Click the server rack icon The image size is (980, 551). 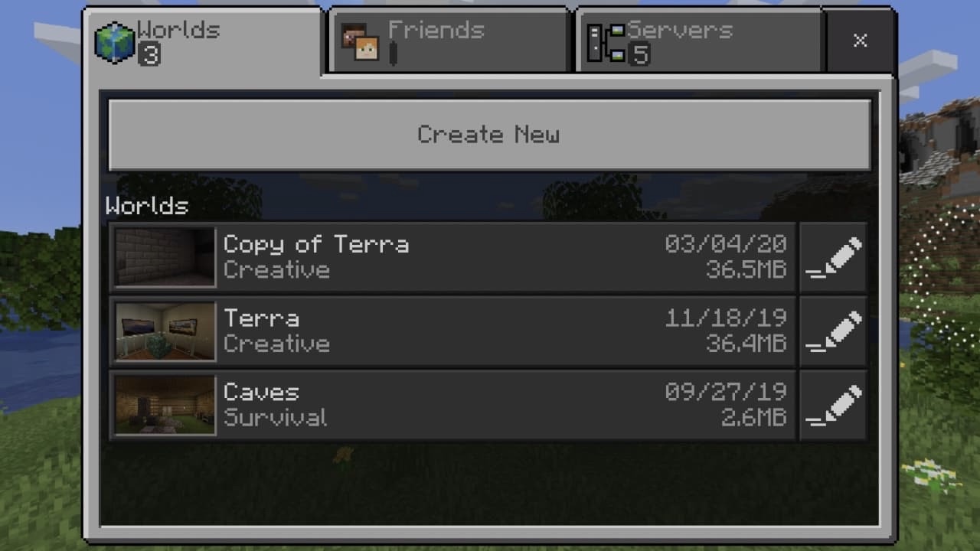tap(605, 42)
